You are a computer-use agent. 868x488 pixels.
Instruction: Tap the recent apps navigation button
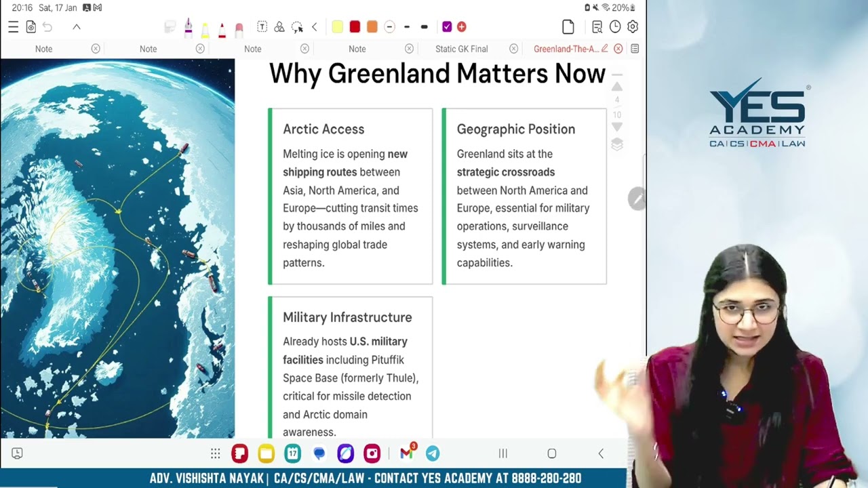[503, 453]
